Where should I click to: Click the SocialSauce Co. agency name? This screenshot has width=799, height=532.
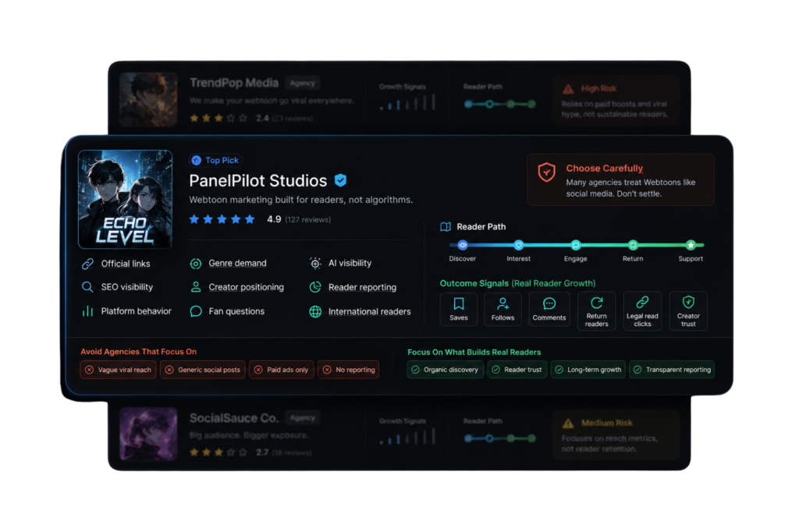coord(234,418)
